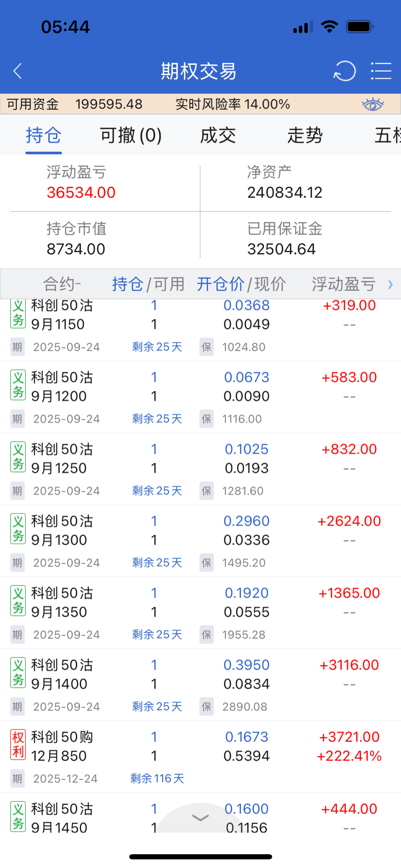
Task: Tap 权利 badge on 12月850 contract
Action: coord(18,744)
